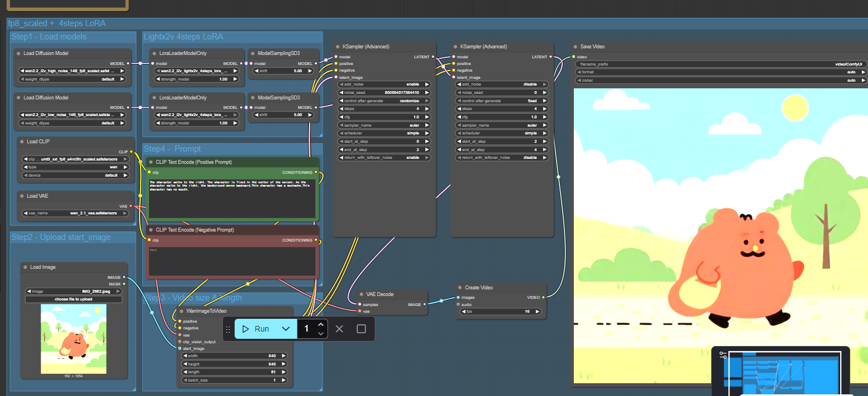Open the Save Video format auto dropdown

pos(721,72)
